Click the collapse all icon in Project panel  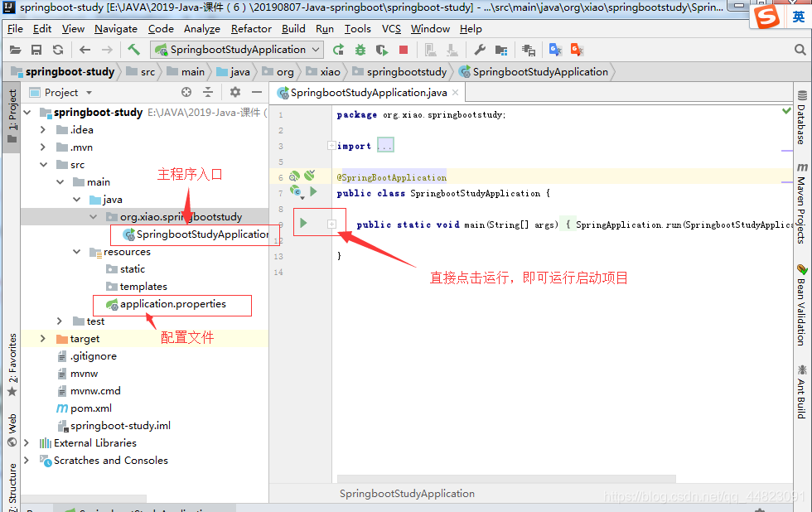208,92
